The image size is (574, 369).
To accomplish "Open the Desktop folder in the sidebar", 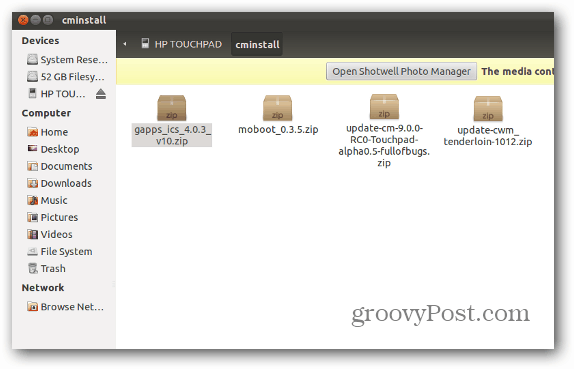I will [x=53, y=149].
